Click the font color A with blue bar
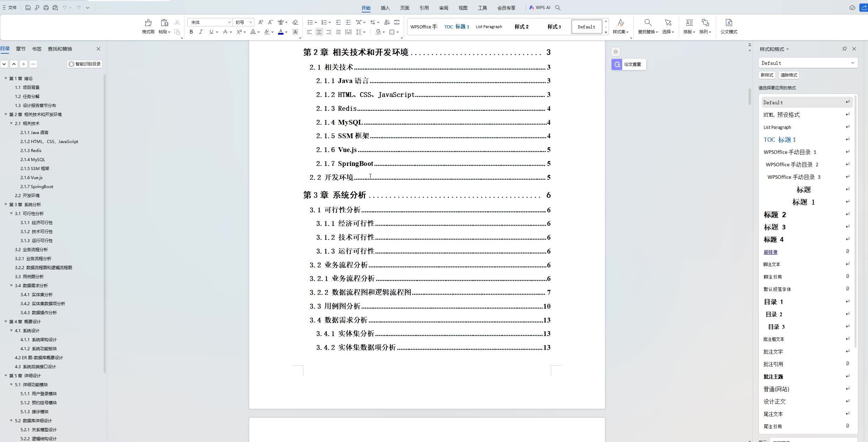868x442 pixels. point(281,32)
